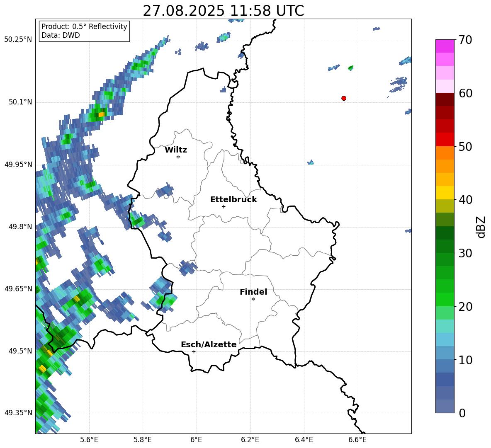Click the colorbar value 0 label
491x448 pixels.
point(462,413)
